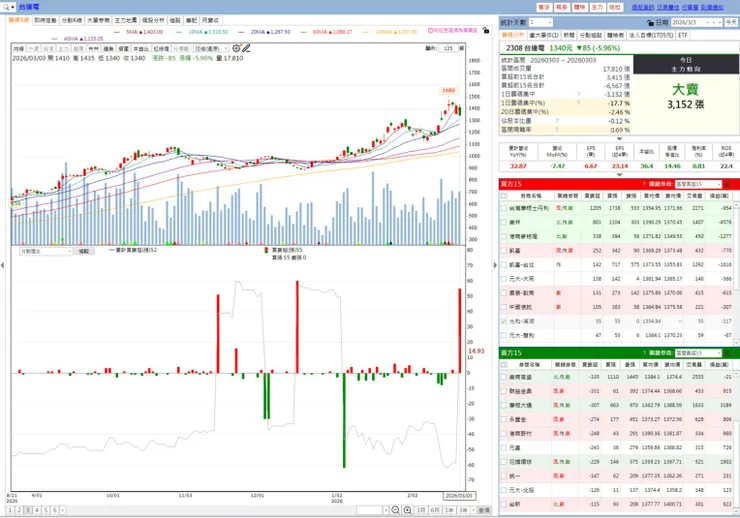Jump to today with 今天 button
This screenshot has width=740, height=518.
pos(731,22)
